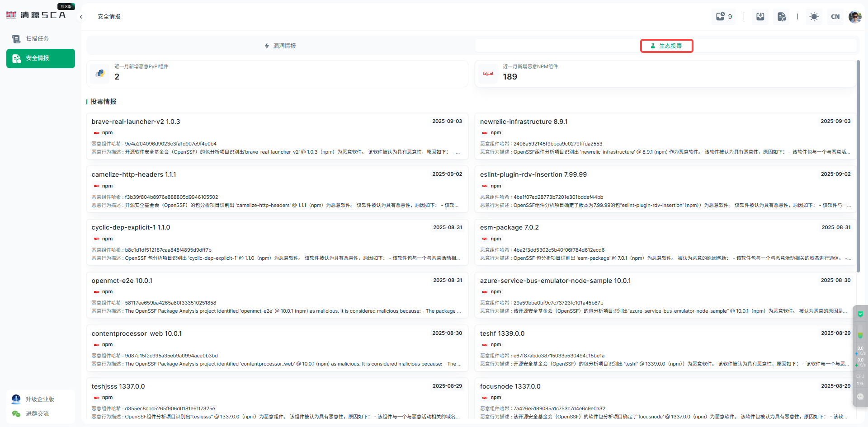This screenshot has height=427, width=868.
Task: Click the download inbox icon in header
Action: tap(760, 17)
